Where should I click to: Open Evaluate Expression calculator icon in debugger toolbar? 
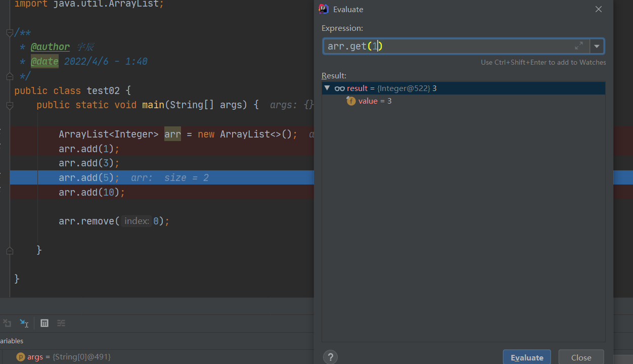tap(44, 323)
